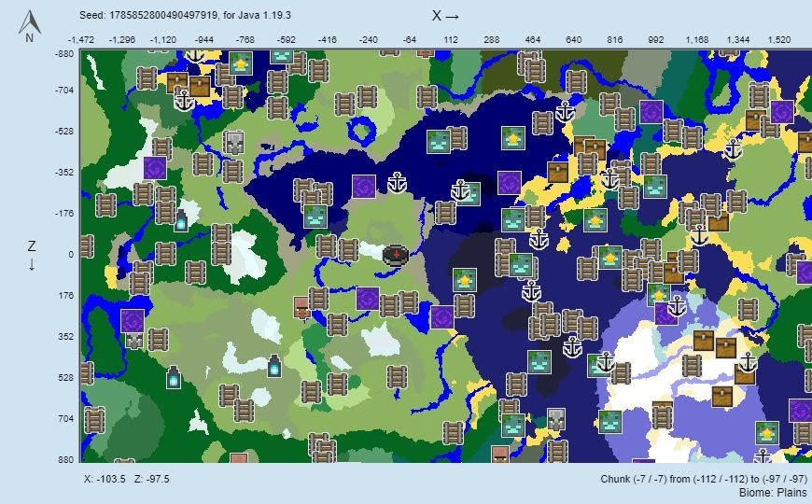Open the ruined portal southwest of the spawn marker

[x=368, y=299]
